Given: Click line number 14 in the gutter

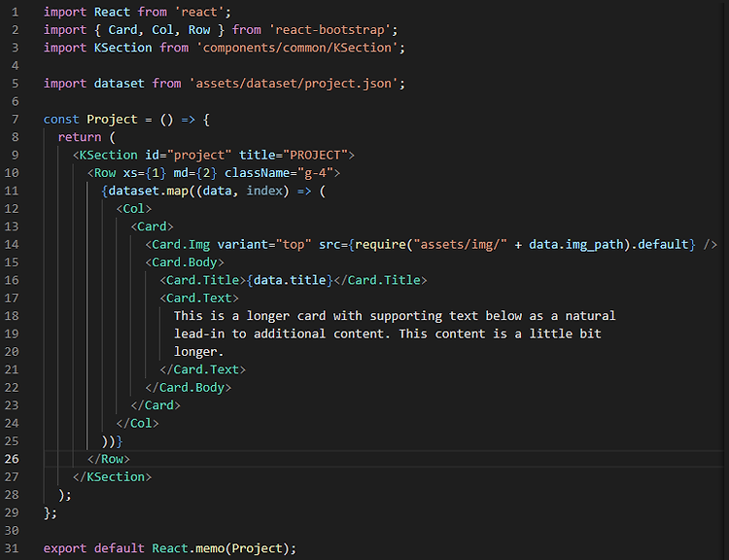Looking at the screenshot, I should click(x=12, y=245).
